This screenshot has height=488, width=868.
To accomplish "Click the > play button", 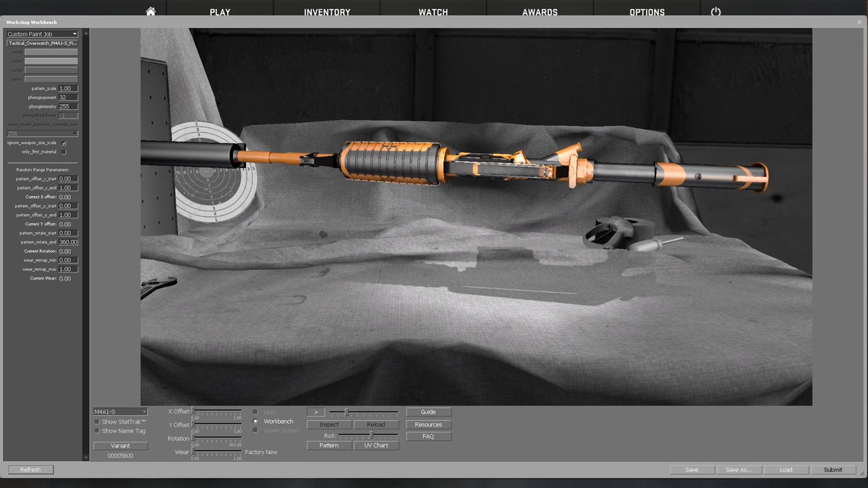I will pyautogui.click(x=315, y=412).
